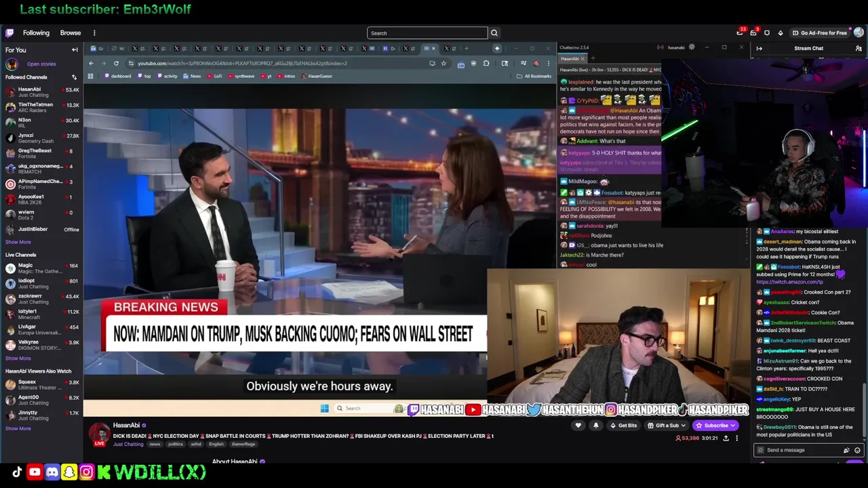Add a new Chatterino tab with plus
868x488 pixels.
[593, 58]
